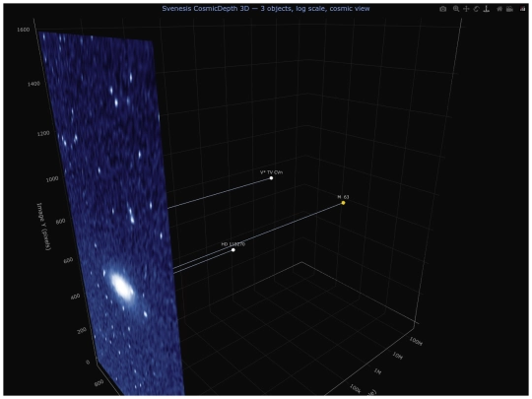Click the 10M distance axis tick

coord(397,356)
